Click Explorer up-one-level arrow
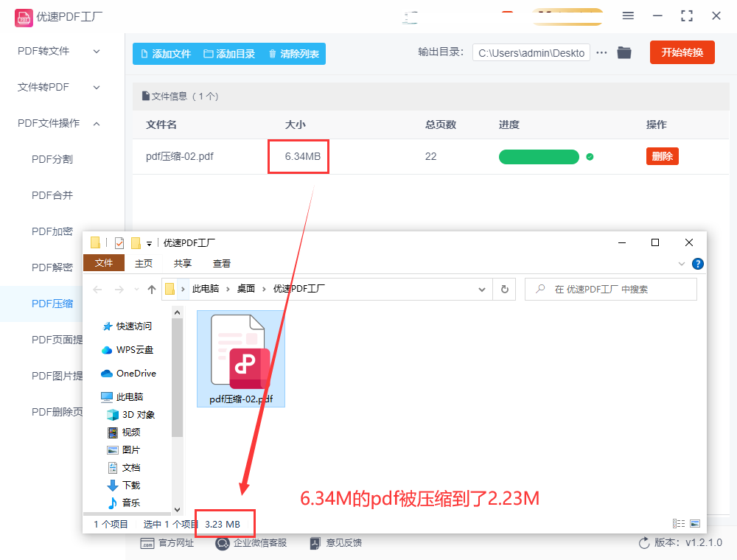This screenshot has width=737, height=560. [x=151, y=290]
